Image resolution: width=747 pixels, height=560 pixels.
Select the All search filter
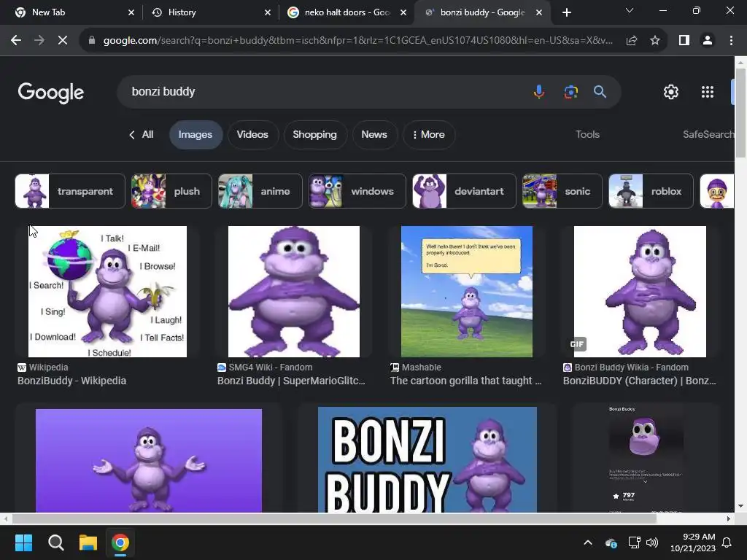click(x=141, y=135)
